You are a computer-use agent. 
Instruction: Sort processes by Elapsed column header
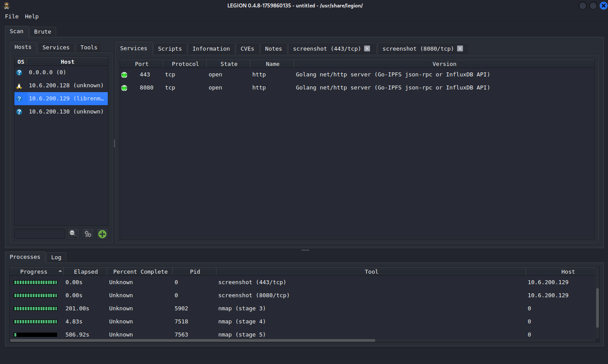coord(86,271)
